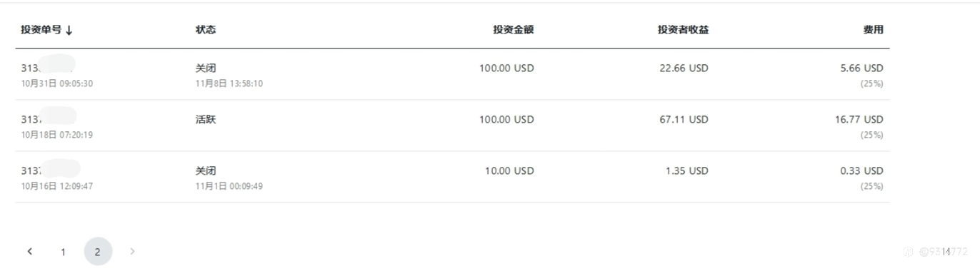This screenshot has height=271, width=980.
Task: Click the 关闭 status closed on 11月1日
Action: 206,170
